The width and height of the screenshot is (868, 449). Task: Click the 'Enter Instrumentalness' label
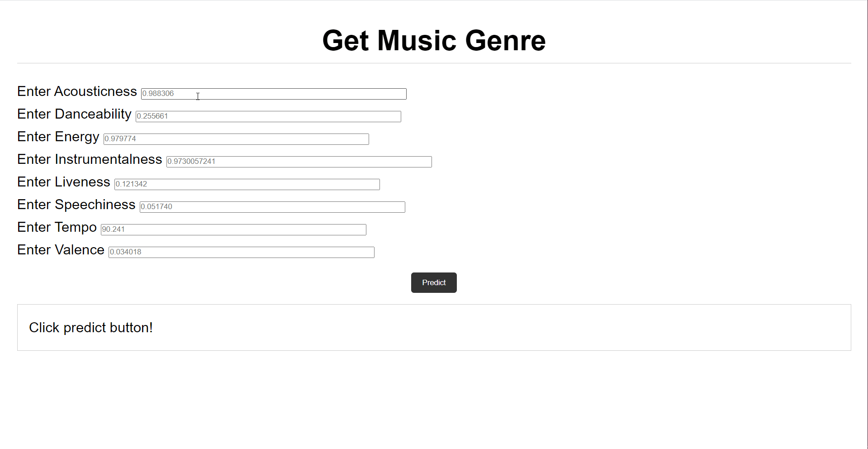(x=90, y=159)
